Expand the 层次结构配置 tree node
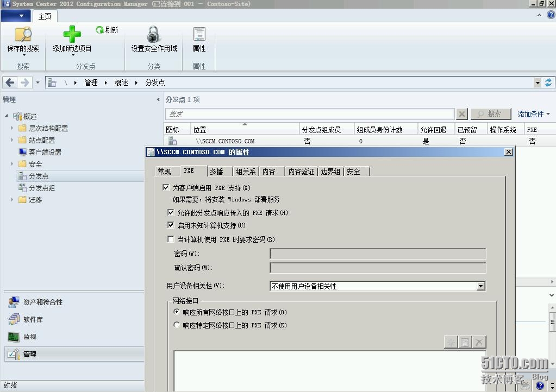The width and height of the screenshot is (556, 392). click(12, 128)
